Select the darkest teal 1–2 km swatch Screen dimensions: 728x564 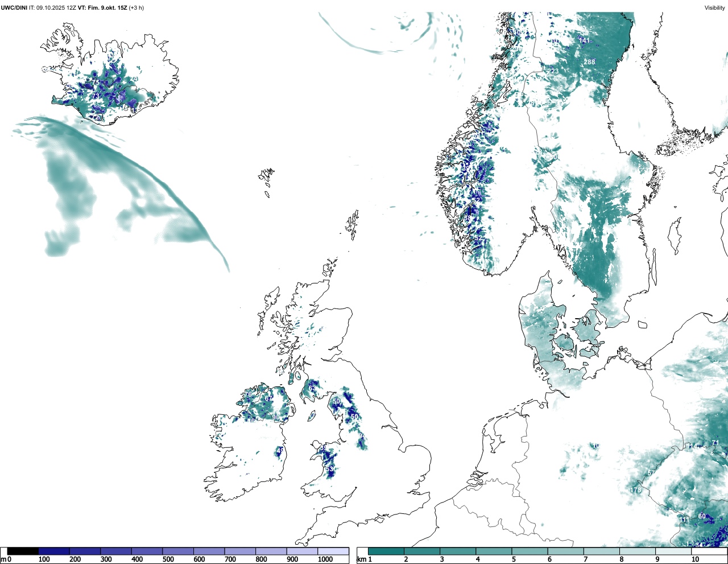coord(386,551)
